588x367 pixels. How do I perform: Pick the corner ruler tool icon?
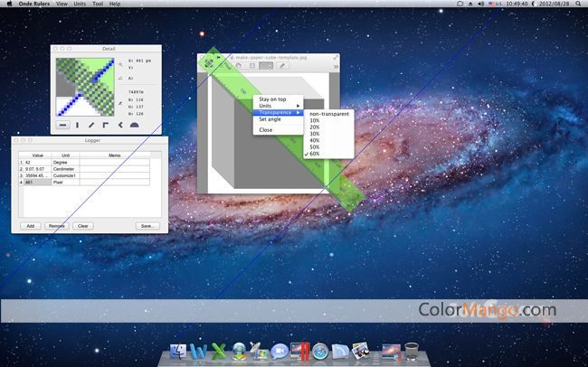[106, 125]
